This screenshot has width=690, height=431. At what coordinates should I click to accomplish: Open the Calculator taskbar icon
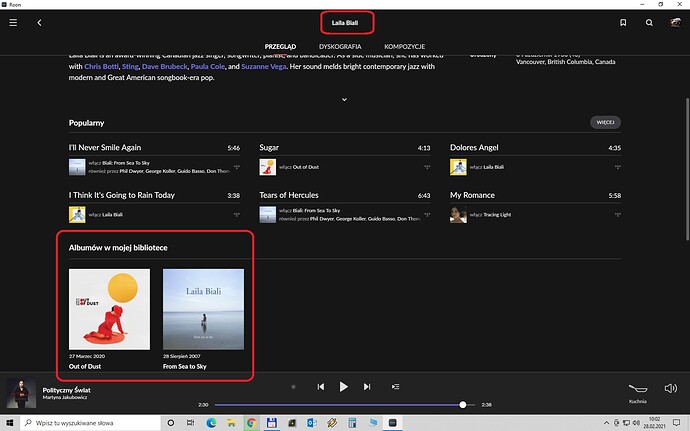(352, 423)
